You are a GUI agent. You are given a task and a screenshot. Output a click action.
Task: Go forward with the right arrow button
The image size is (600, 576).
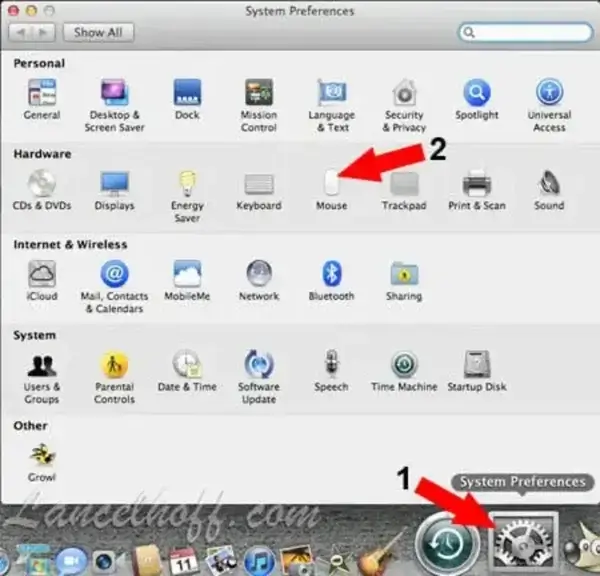pyautogui.click(x=43, y=33)
